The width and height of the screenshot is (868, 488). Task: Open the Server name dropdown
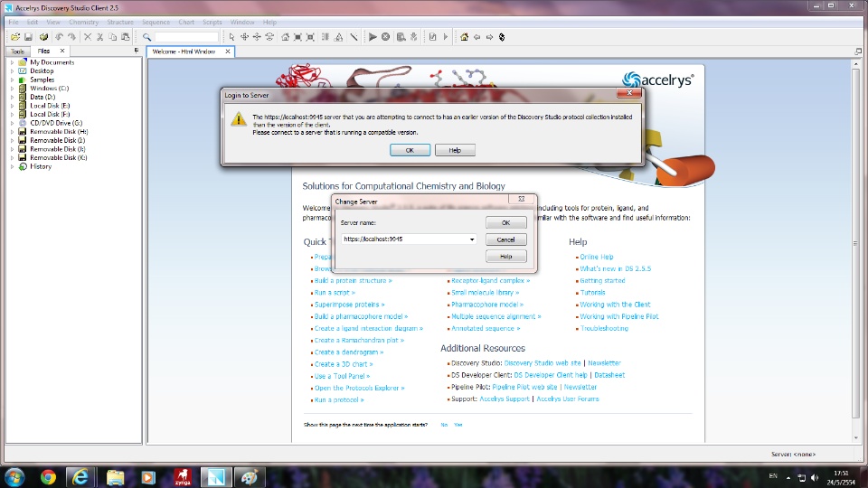pyautogui.click(x=472, y=239)
